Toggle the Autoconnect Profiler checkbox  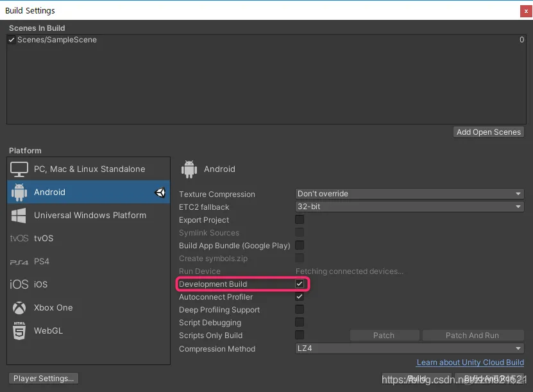(300, 297)
